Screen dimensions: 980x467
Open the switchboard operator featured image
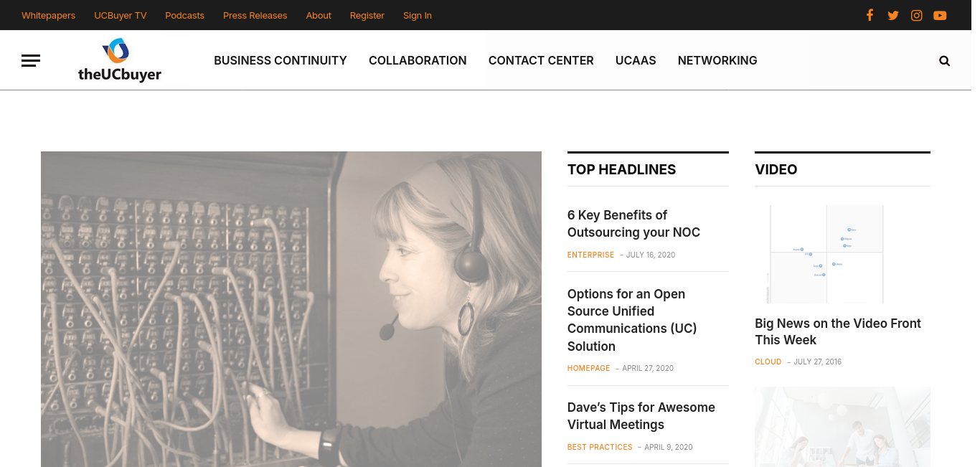(x=291, y=309)
